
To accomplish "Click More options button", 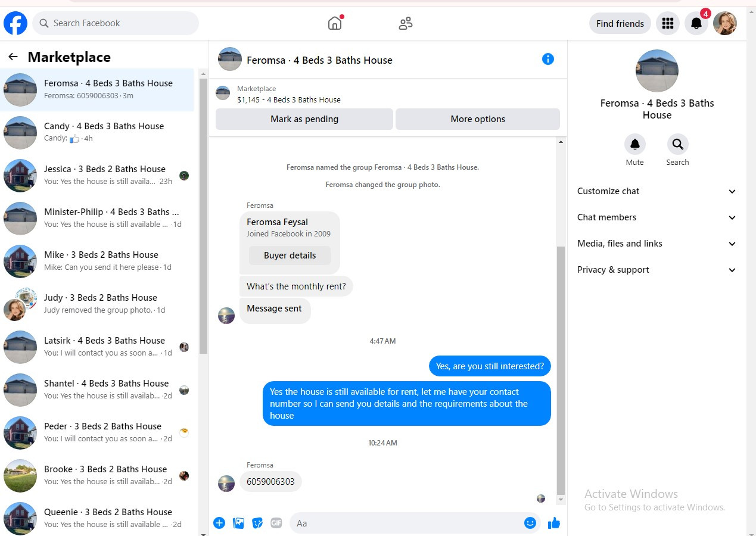I will 478,119.
